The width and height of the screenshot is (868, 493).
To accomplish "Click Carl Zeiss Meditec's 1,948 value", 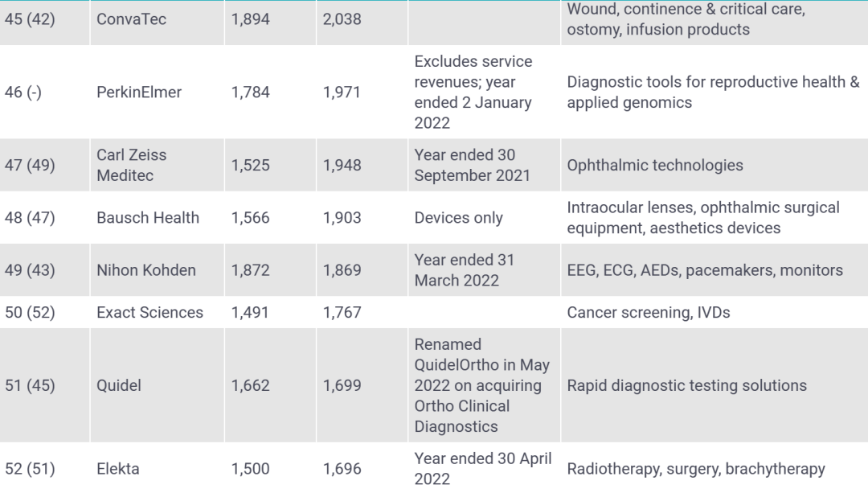I will (x=342, y=165).
